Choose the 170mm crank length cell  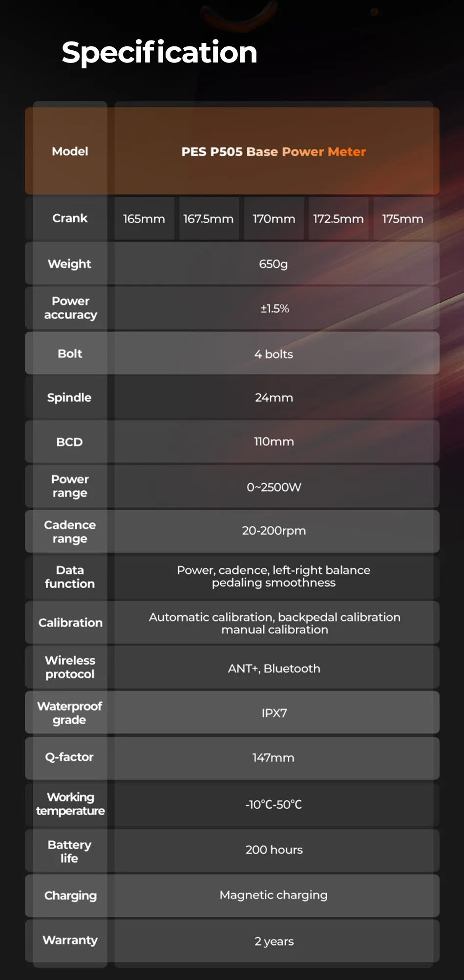pos(274,219)
